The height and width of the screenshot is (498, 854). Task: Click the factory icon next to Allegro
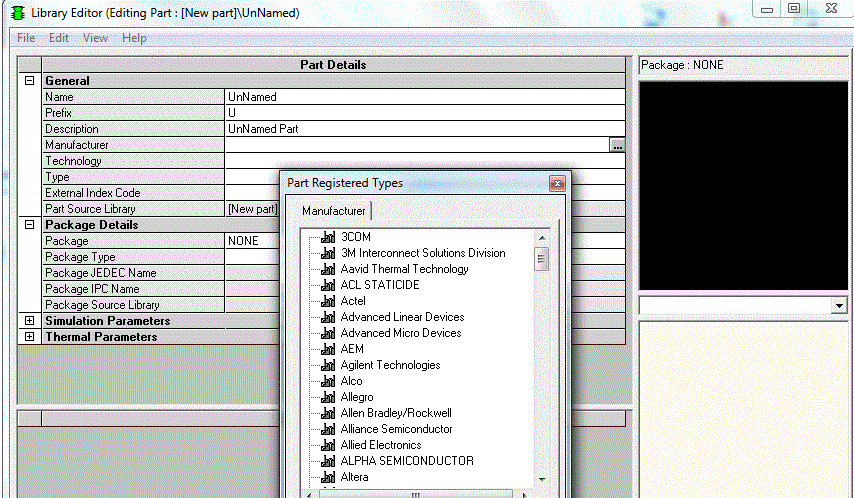click(x=328, y=397)
